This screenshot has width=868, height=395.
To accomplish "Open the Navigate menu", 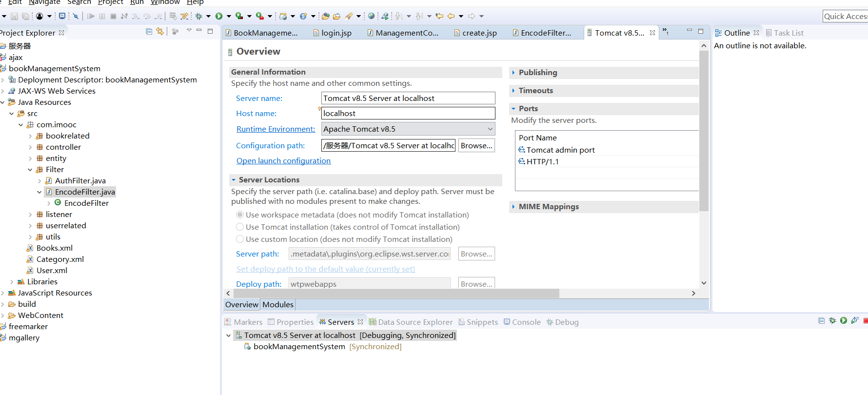I will tap(44, 2).
